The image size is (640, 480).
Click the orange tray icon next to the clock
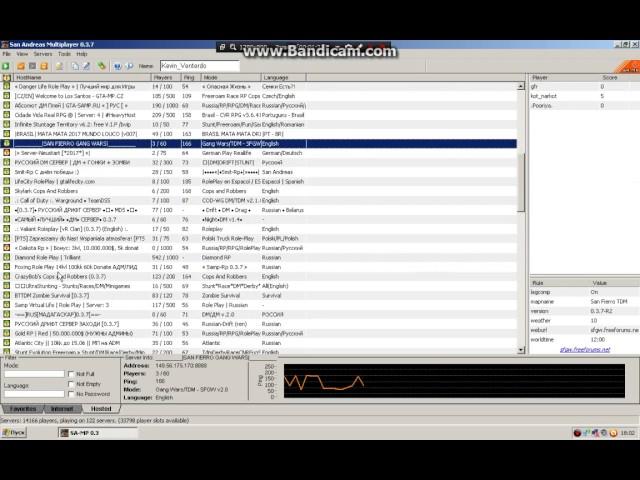(x=613, y=433)
